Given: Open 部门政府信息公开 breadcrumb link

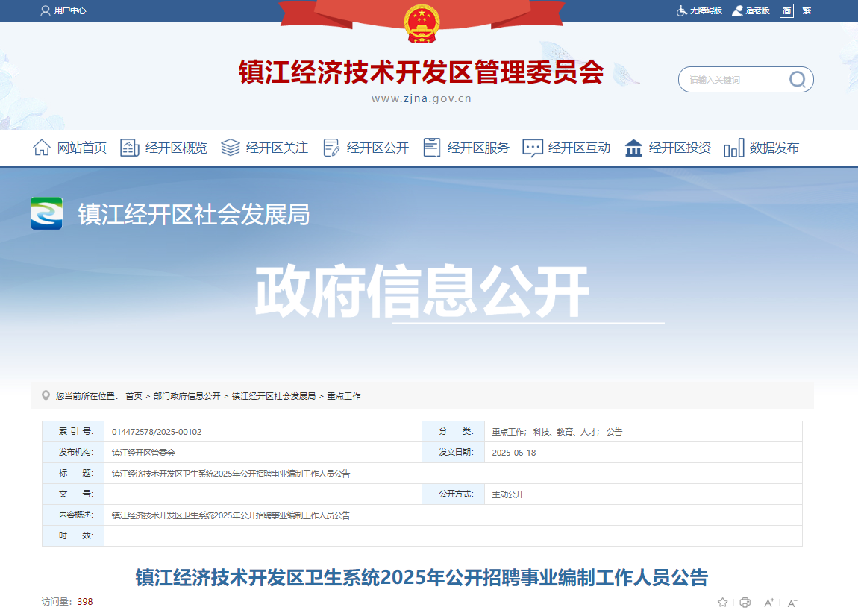Looking at the screenshot, I should coord(187,396).
